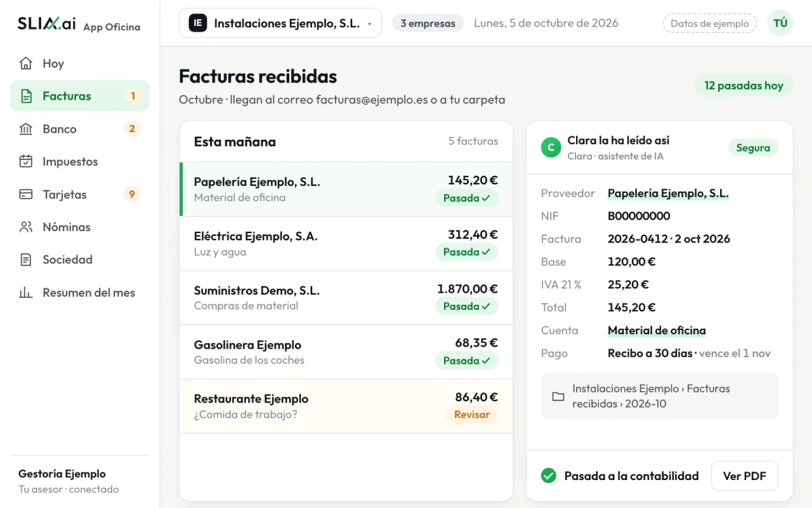This screenshot has height=508, width=812.
Task: Click the Facturas badge showing 1
Action: [x=133, y=97]
